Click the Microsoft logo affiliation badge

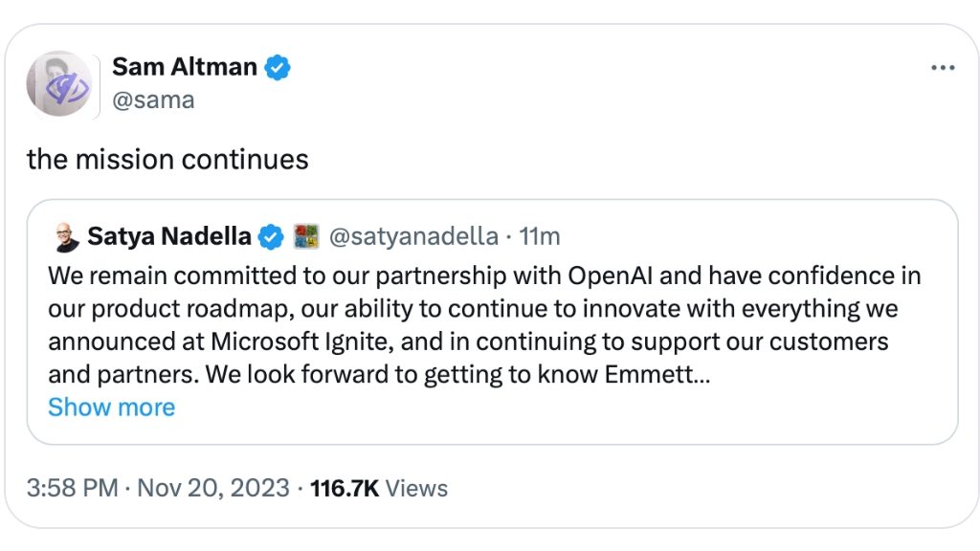(305, 236)
